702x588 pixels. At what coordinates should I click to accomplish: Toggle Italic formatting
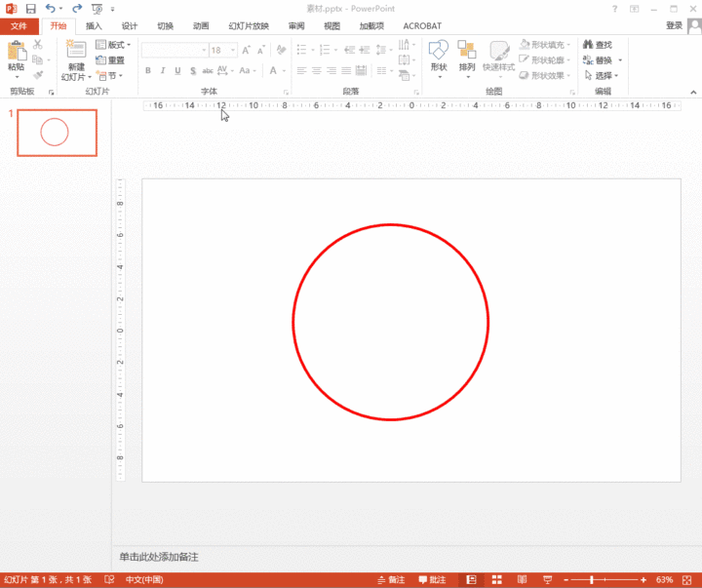click(x=163, y=71)
